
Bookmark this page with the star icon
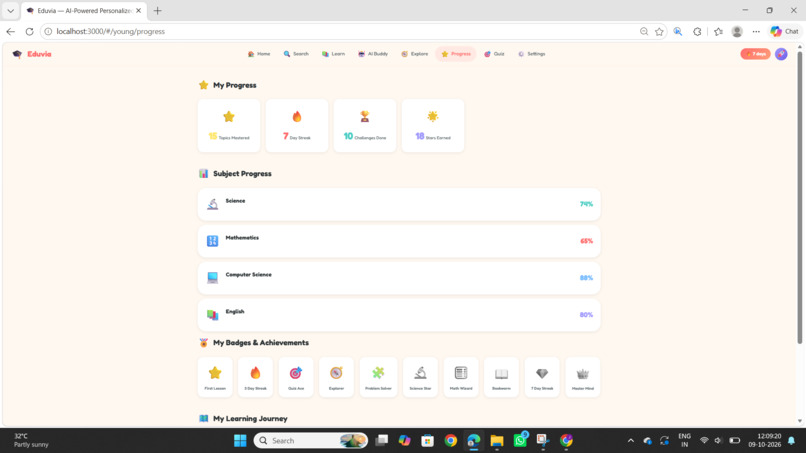coord(659,31)
